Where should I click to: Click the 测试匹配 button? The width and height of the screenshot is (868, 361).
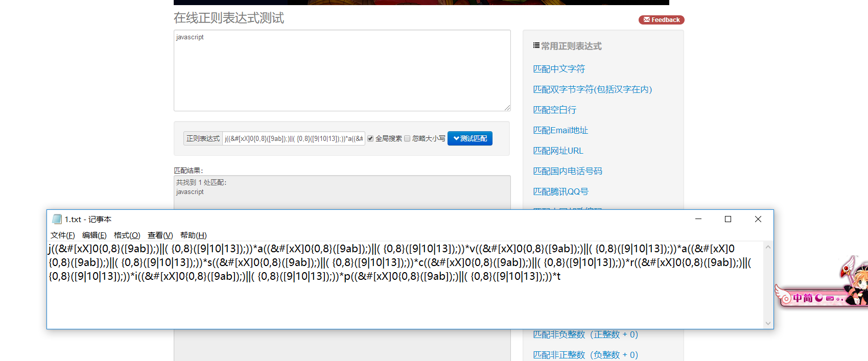(x=470, y=138)
